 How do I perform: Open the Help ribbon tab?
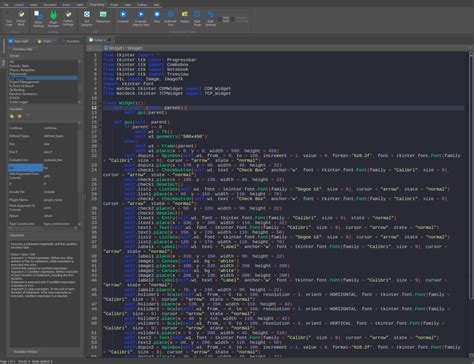point(156,5)
